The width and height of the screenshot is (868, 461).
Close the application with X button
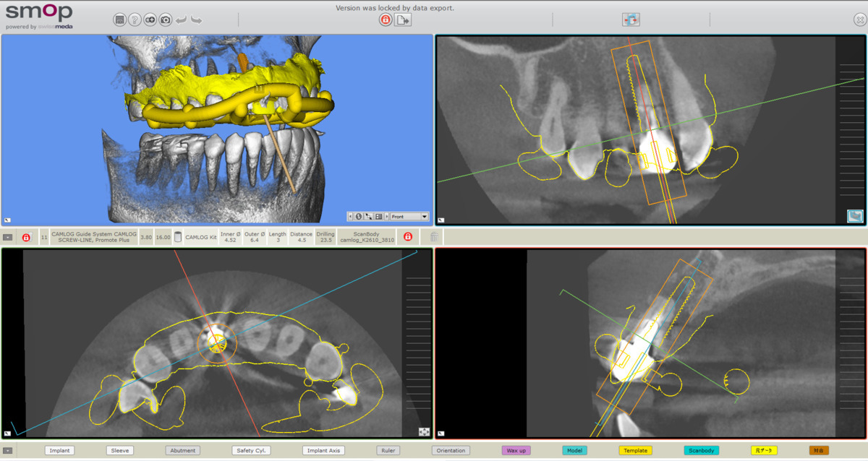pyautogui.click(x=860, y=20)
